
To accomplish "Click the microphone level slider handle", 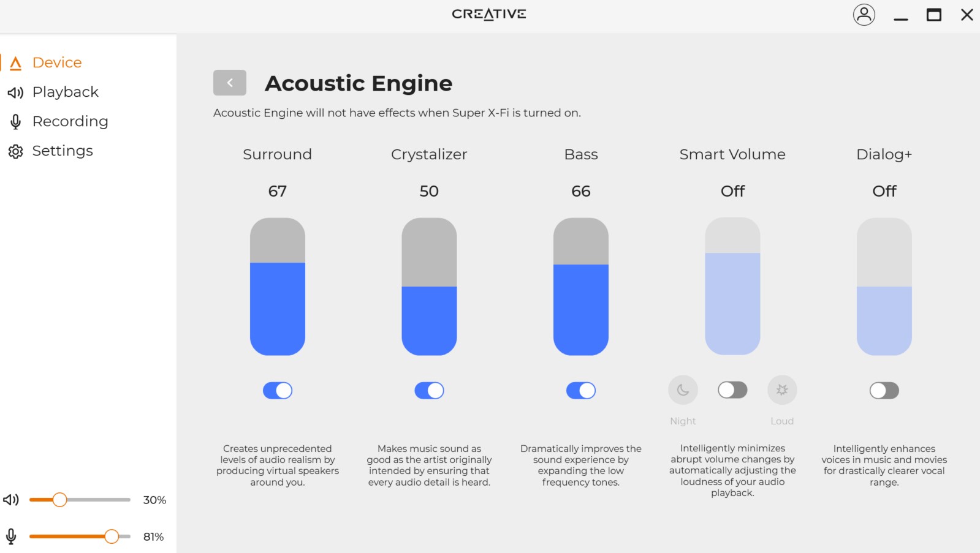I will pos(112,536).
